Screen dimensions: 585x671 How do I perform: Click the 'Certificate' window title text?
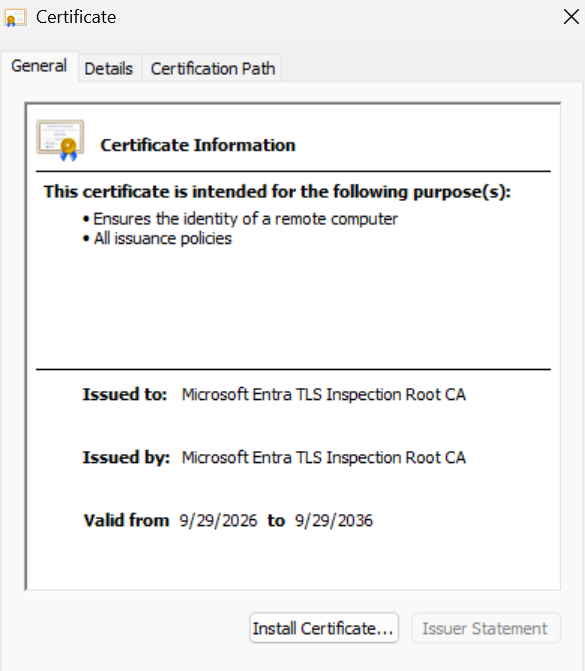click(x=76, y=17)
